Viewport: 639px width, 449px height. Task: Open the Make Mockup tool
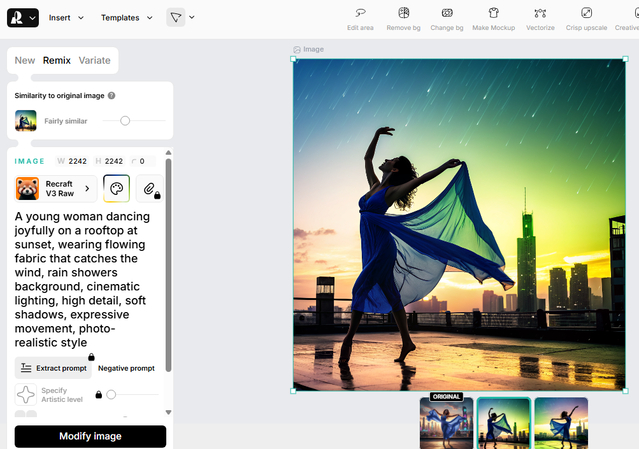tap(493, 14)
